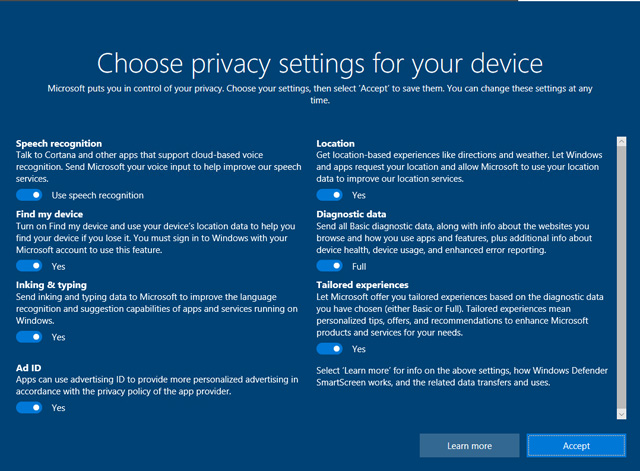Screen dimensions: 640x471
Task: Select the Find my device heading
Action: tap(49, 214)
